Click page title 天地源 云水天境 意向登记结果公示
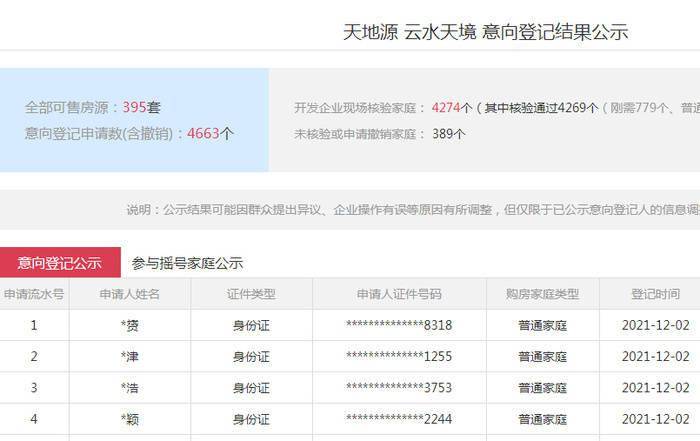The width and height of the screenshot is (700, 441). tap(486, 32)
